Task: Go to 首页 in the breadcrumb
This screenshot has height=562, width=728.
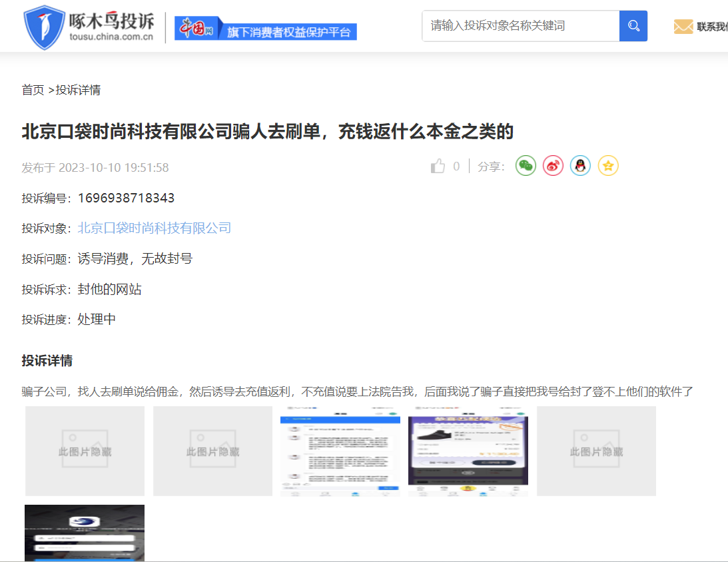Action: point(33,90)
